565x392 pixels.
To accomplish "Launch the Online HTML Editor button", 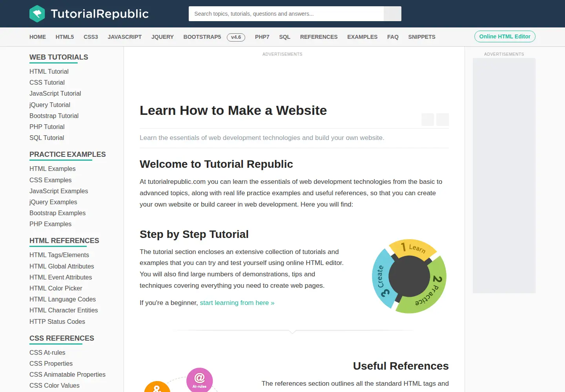I will 505,36.
